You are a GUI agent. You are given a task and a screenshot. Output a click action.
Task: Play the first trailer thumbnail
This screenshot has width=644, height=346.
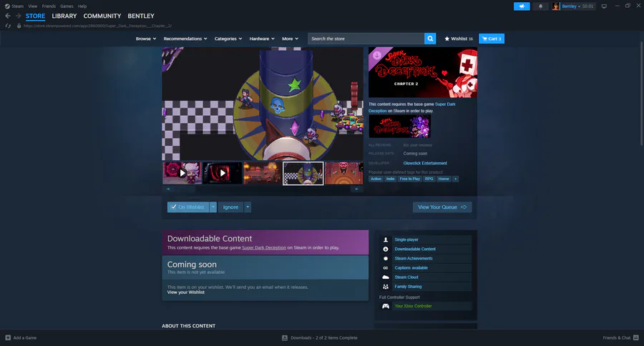point(182,173)
